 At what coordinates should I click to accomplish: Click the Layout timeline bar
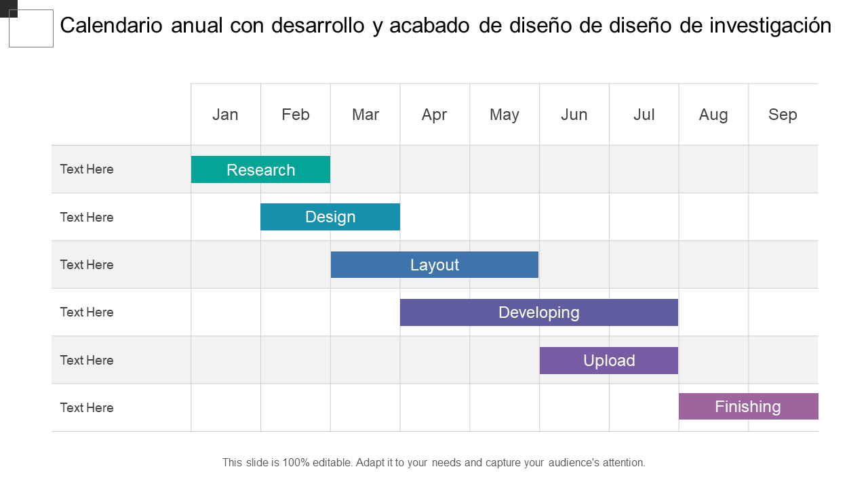point(435,264)
